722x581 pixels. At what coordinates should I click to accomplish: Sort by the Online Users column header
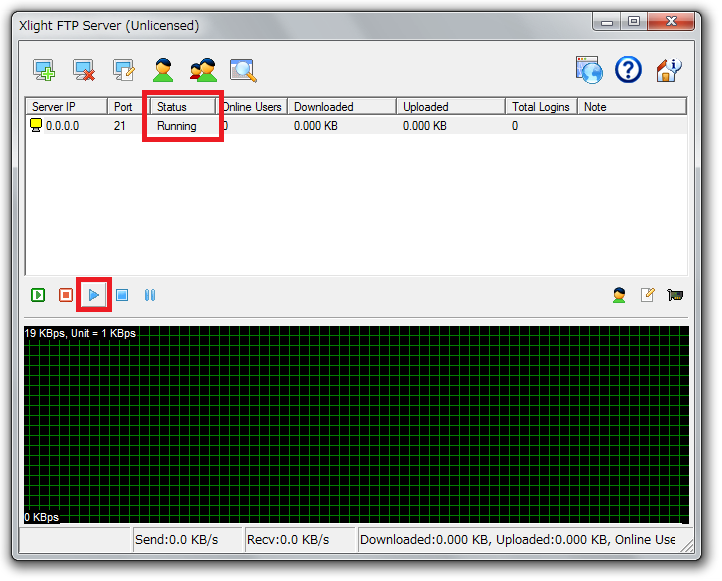coord(252,106)
